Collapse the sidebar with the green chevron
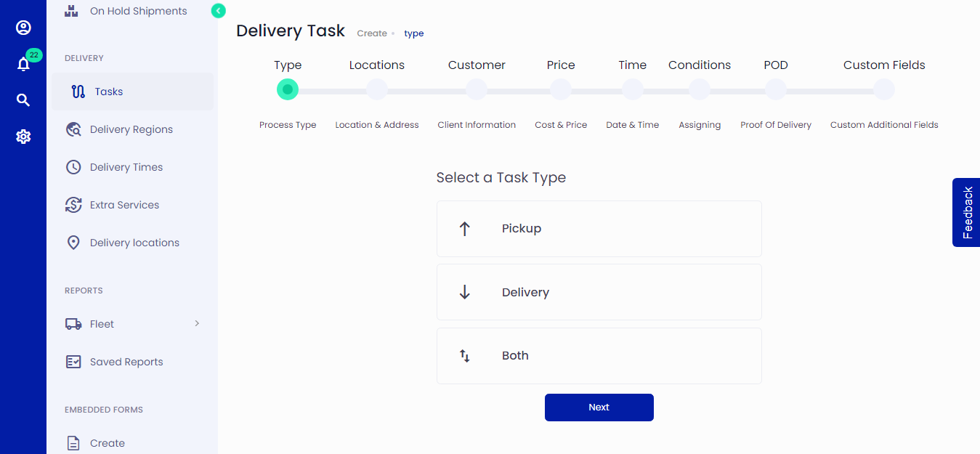Image resolution: width=980 pixels, height=454 pixels. click(x=217, y=11)
